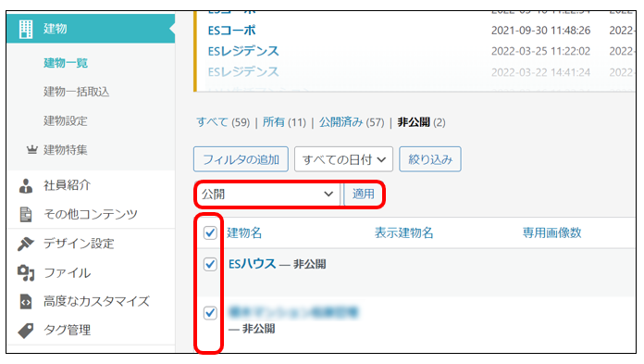The image size is (644, 364).
Task: Click the 非公開 status beside ESハウス
Action: (309, 264)
